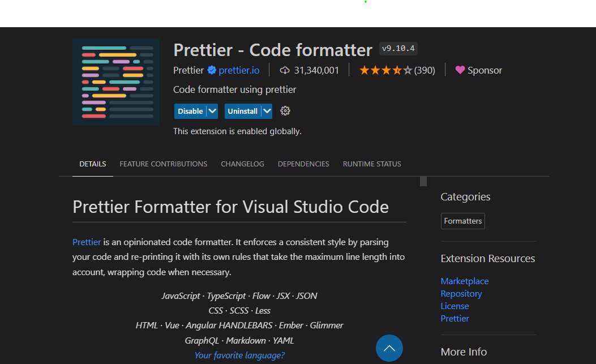Click the Categories heading
The width and height of the screenshot is (596, 364).
click(x=465, y=196)
